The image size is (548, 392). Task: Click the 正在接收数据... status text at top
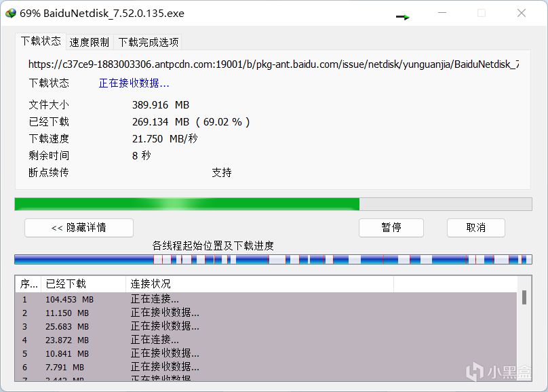coord(134,83)
